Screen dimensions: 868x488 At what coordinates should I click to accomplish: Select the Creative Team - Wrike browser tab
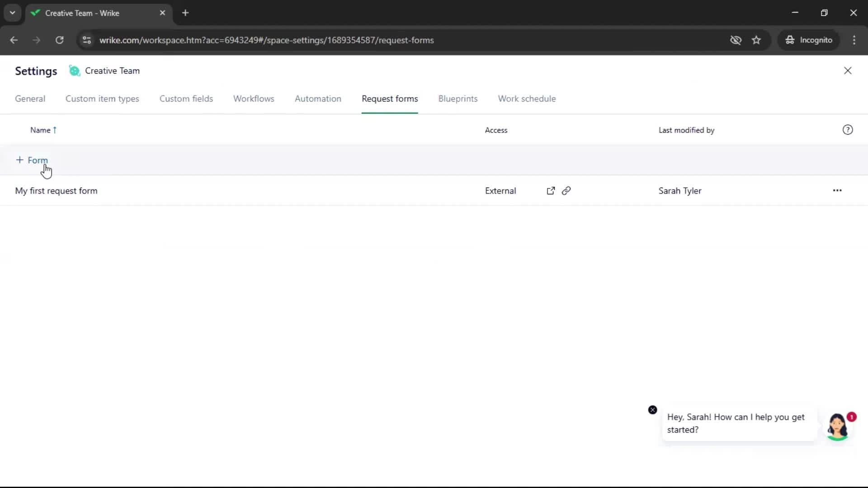[99, 13]
